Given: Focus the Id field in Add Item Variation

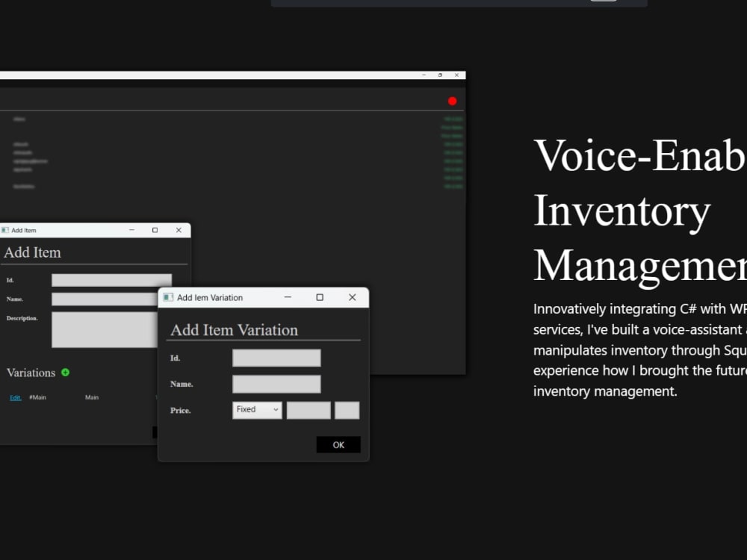Looking at the screenshot, I should (276, 358).
